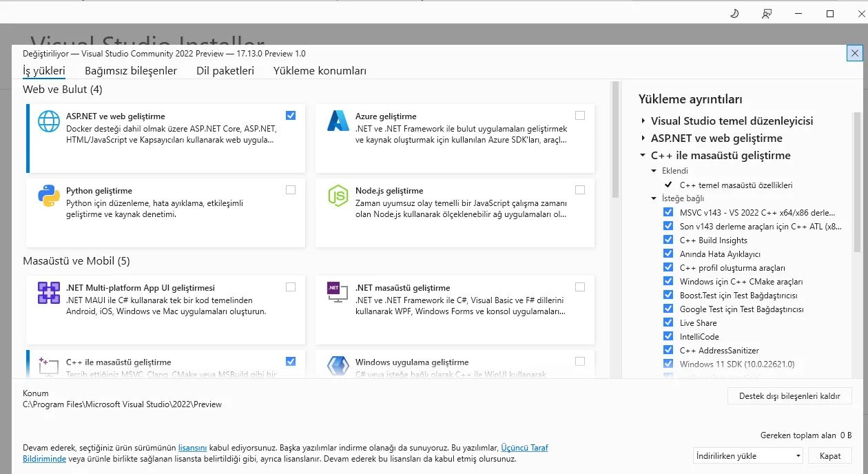Uncheck C++ Build Insights component
This screenshot has width=868, height=474.
[x=668, y=240]
